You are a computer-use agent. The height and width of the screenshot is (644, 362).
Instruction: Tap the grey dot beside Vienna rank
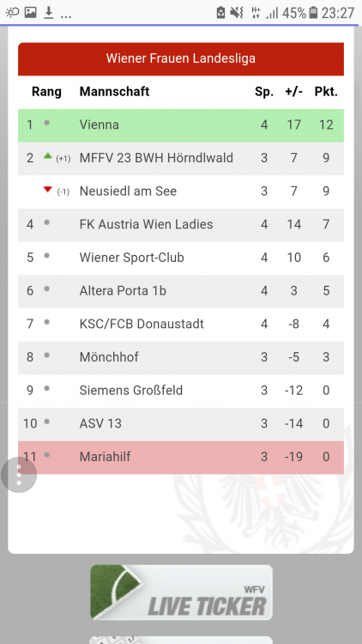[47, 123]
